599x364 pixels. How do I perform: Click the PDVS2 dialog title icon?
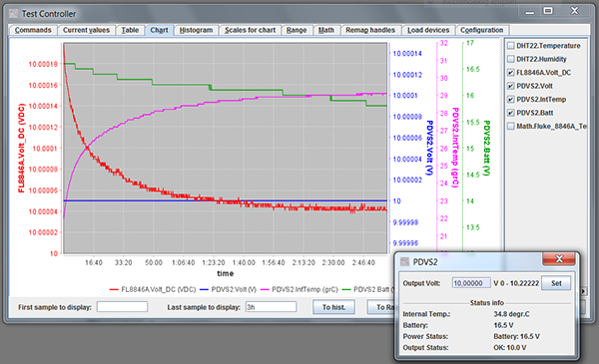[x=404, y=261]
